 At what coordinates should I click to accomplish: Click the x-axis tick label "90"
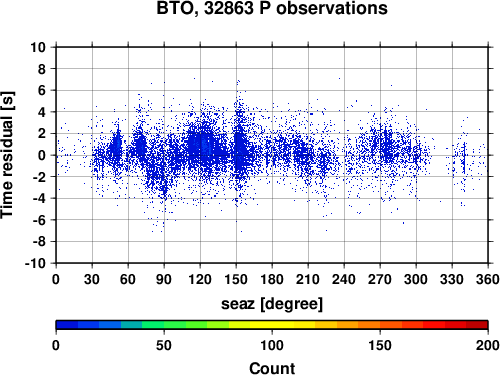point(164,279)
